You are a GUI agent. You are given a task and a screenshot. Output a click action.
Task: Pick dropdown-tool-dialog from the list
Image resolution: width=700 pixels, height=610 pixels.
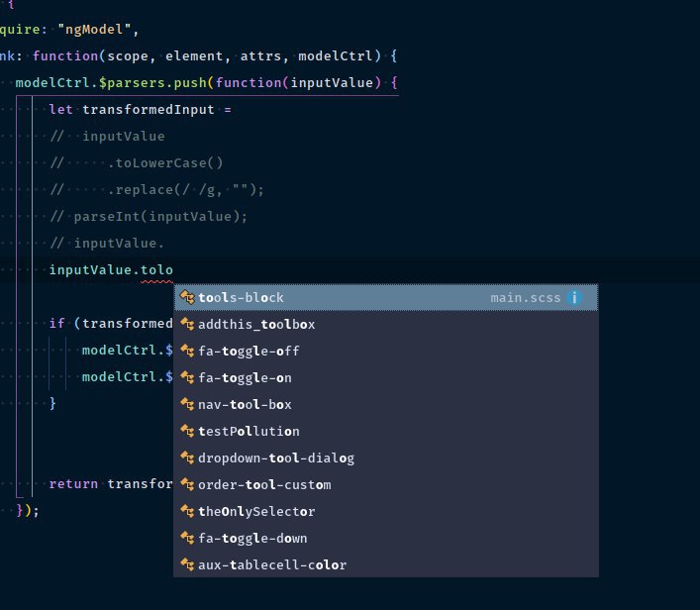(x=386, y=458)
